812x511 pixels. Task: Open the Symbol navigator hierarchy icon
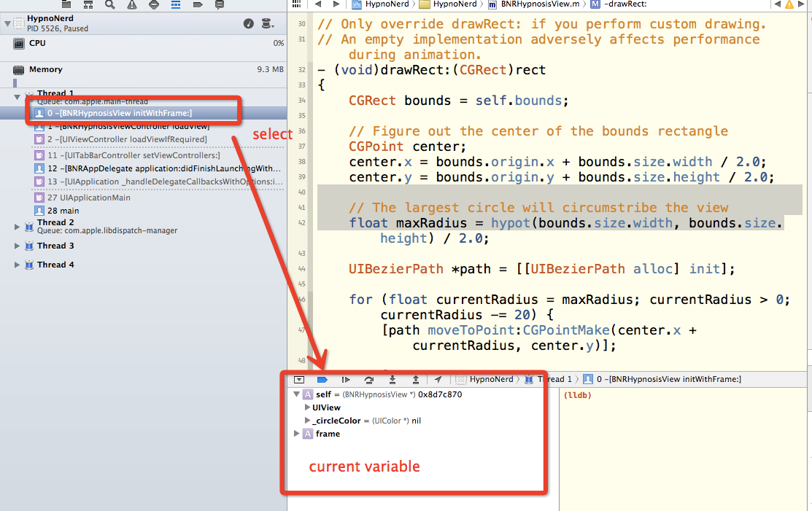coord(88,4)
